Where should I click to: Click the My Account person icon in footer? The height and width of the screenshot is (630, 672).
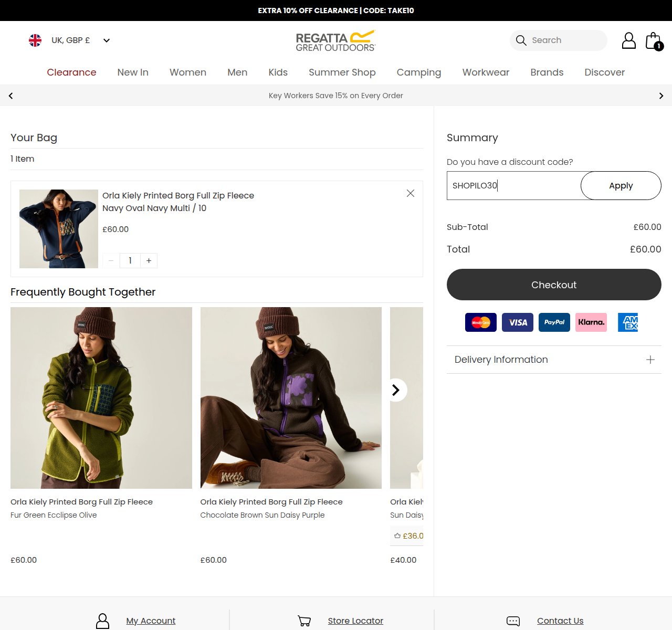tap(103, 621)
